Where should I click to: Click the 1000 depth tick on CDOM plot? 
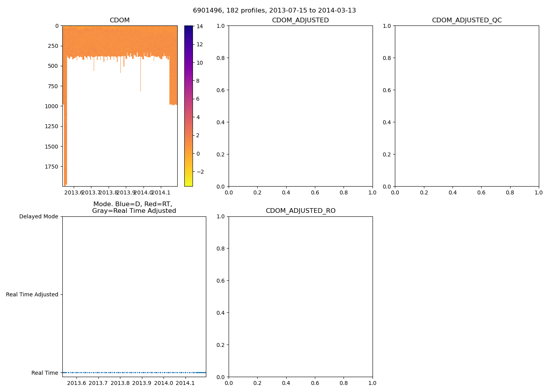coord(51,106)
